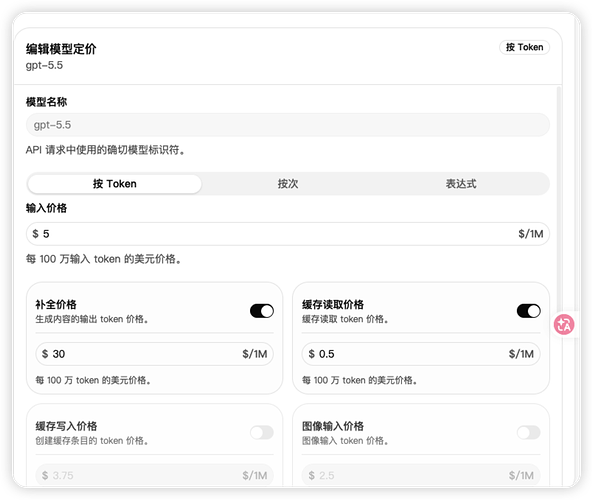Click the 缓存读取价格 input showing 0.5

coord(421,354)
